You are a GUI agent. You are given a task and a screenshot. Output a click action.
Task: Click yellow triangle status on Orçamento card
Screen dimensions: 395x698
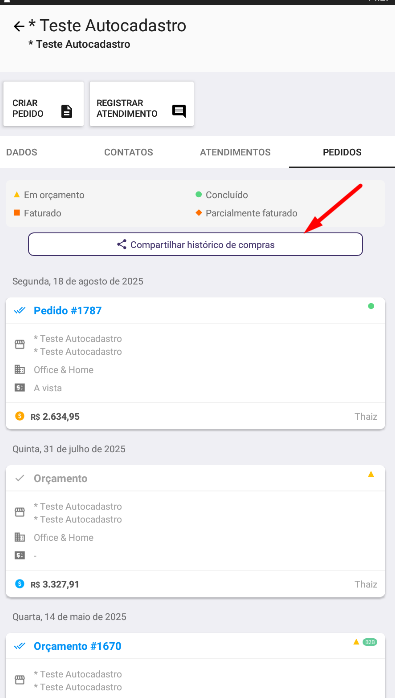tap(371, 475)
